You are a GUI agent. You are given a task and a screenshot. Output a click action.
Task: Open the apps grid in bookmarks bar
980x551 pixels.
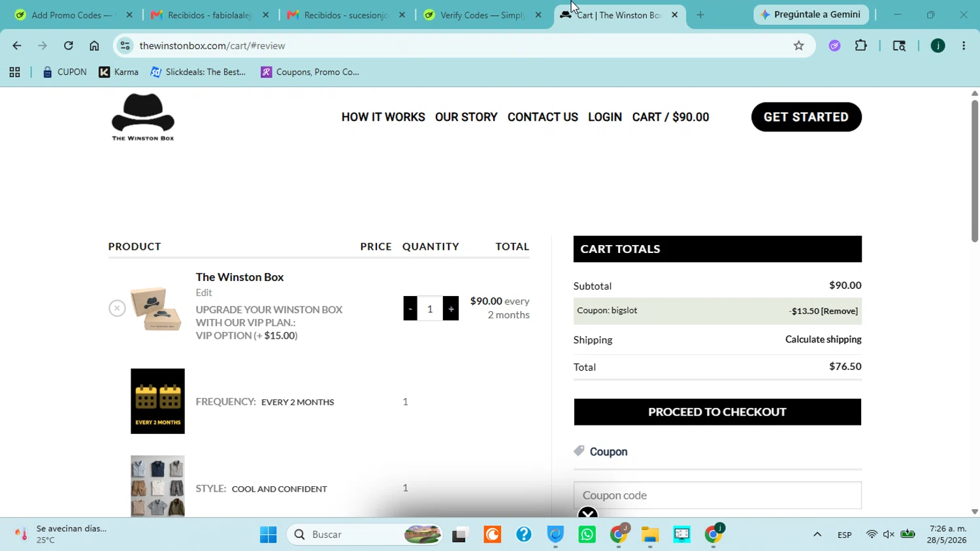pyautogui.click(x=14, y=72)
